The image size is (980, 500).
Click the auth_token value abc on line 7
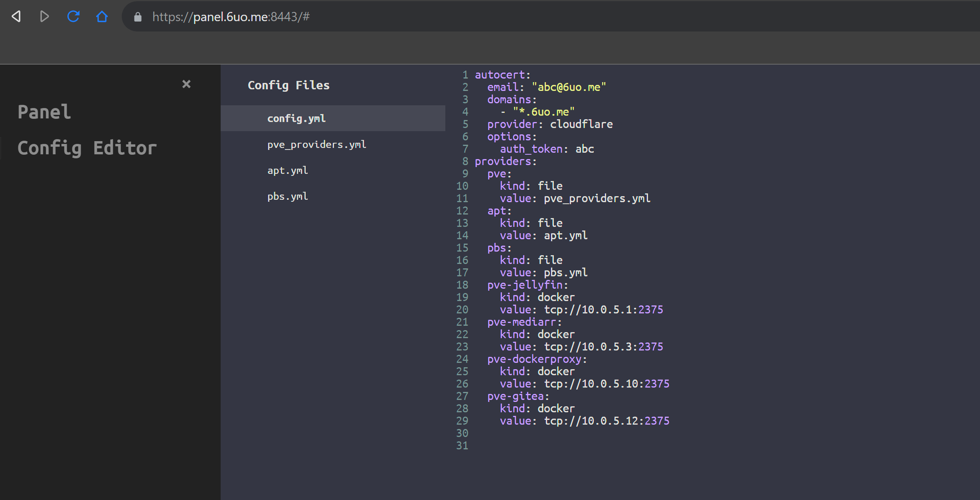click(585, 149)
